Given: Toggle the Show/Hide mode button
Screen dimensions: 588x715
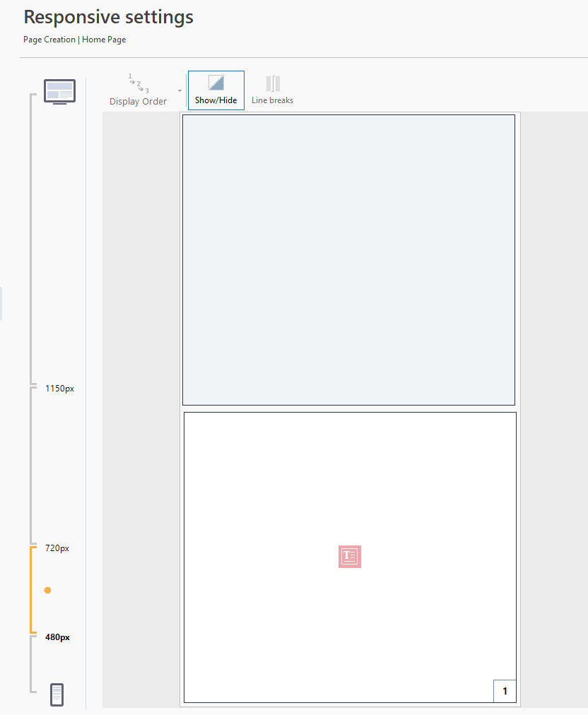Looking at the screenshot, I should (216, 90).
